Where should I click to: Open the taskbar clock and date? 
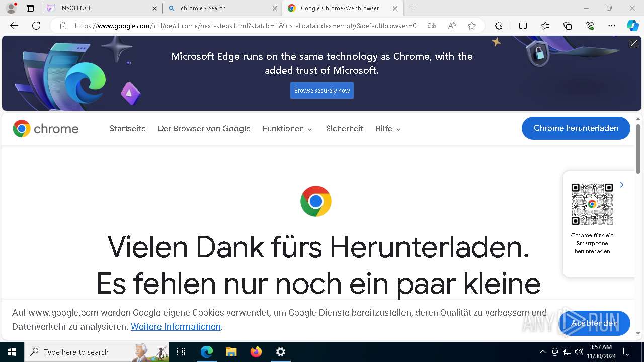[x=601, y=352]
